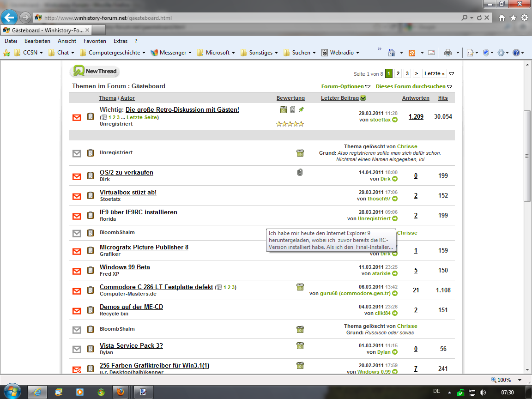The image size is (532, 399).
Task: Toggle the sort order arrow beside Letzter Beitrag
Action: point(363,98)
